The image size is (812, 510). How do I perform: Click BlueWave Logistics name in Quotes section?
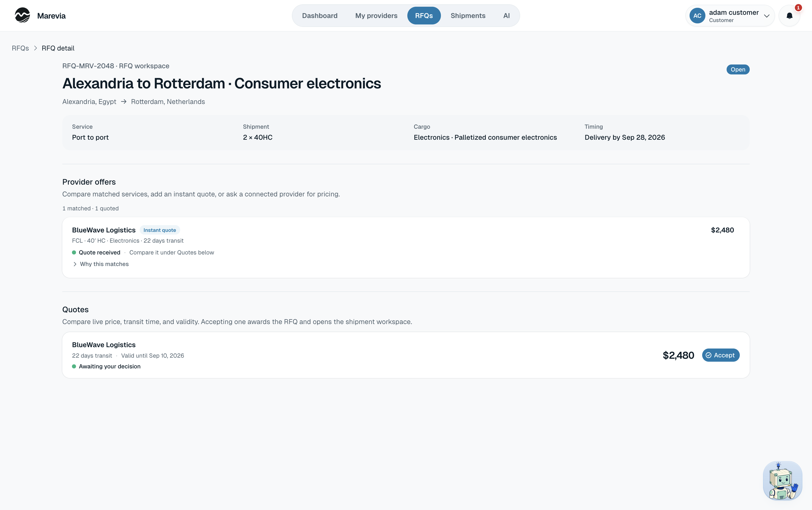[104, 345]
